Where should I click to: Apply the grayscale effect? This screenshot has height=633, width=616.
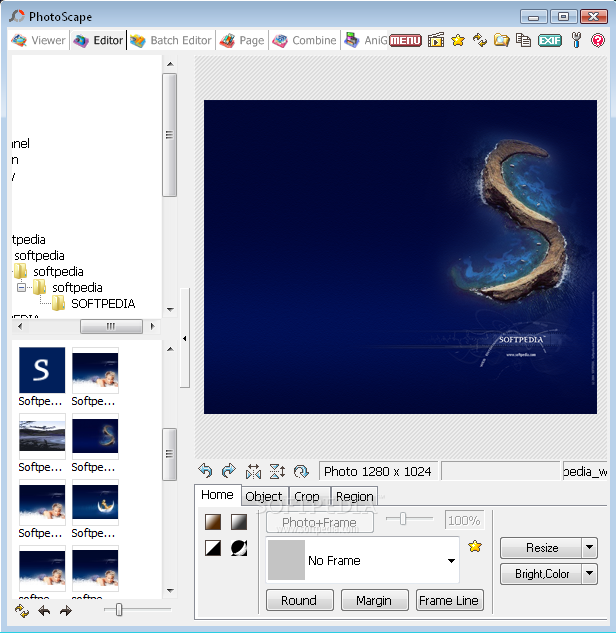pyautogui.click(x=239, y=522)
